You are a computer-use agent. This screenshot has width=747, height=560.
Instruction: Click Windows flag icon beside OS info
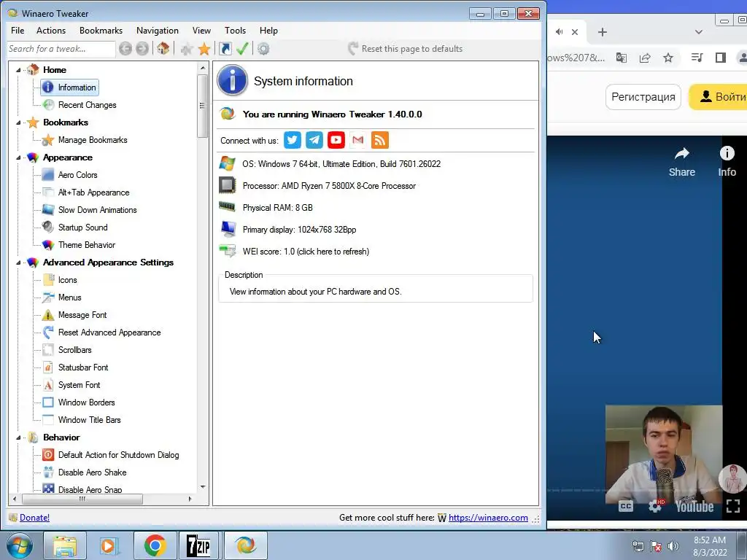228,163
